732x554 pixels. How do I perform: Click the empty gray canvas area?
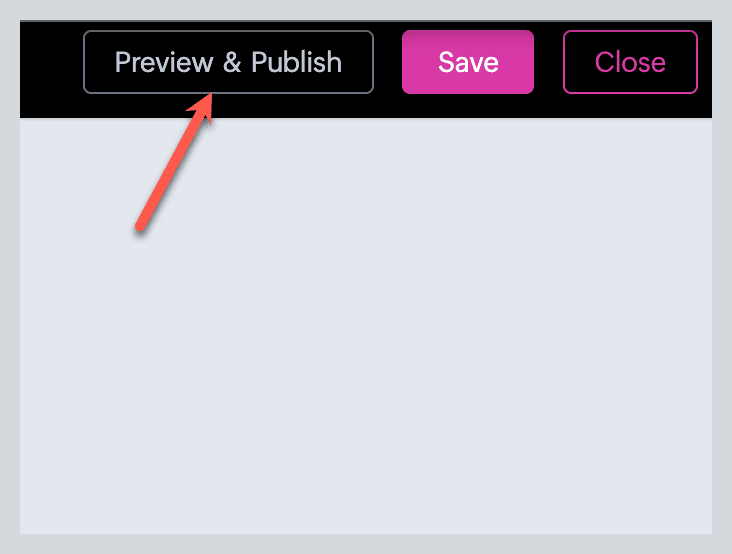[366, 326]
